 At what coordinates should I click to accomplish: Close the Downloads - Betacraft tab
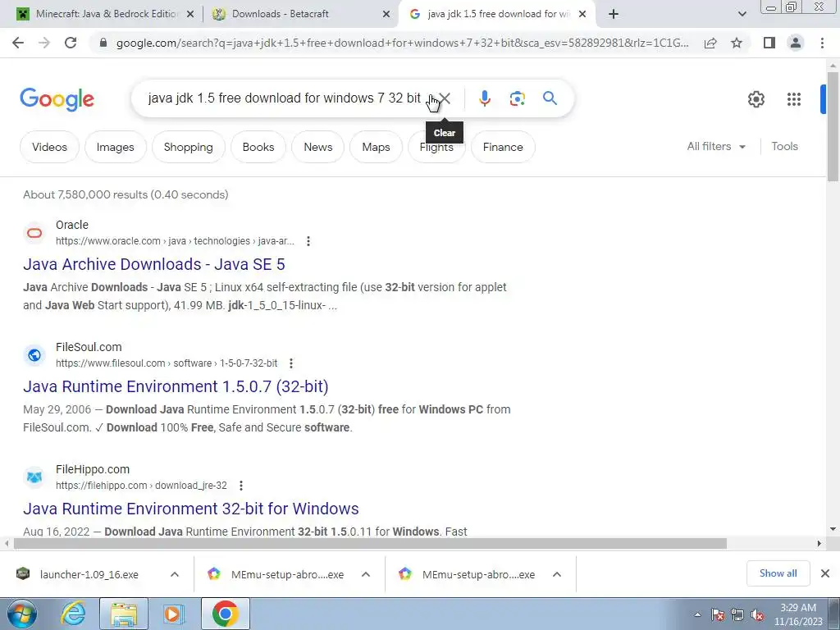click(386, 15)
